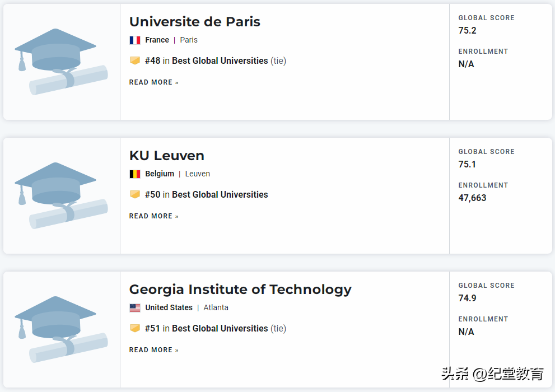Open #50 in Best Global Universities link
The width and height of the screenshot is (555, 392).
pyautogui.click(x=206, y=194)
